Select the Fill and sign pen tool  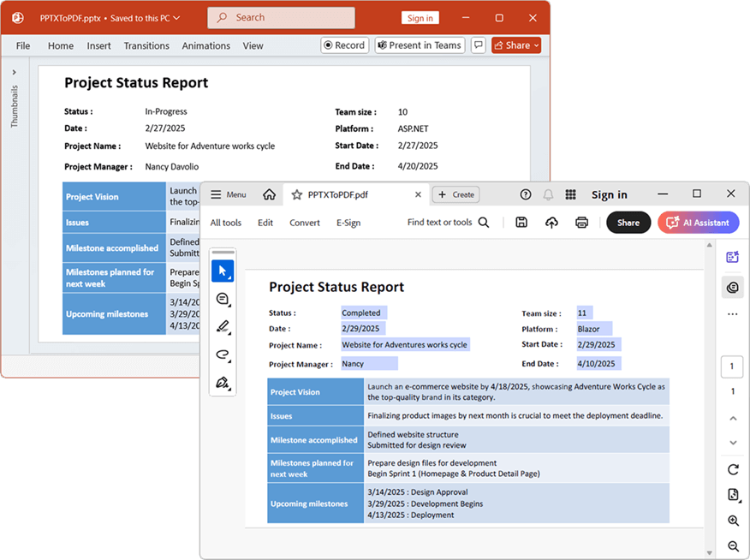coord(223,383)
